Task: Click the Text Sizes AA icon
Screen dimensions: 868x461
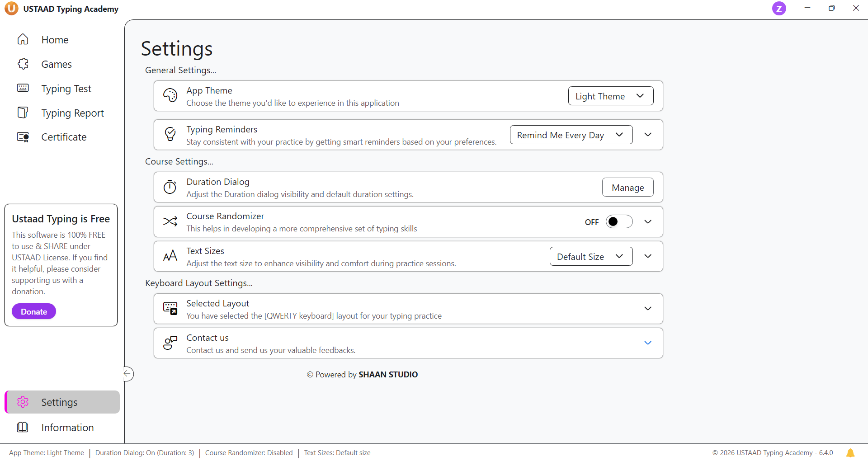Action: [x=170, y=256]
